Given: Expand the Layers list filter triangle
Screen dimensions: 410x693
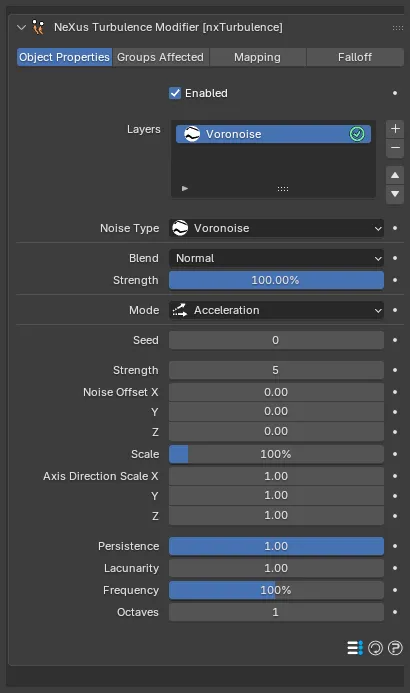Looking at the screenshot, I should (x=185, y=188).
